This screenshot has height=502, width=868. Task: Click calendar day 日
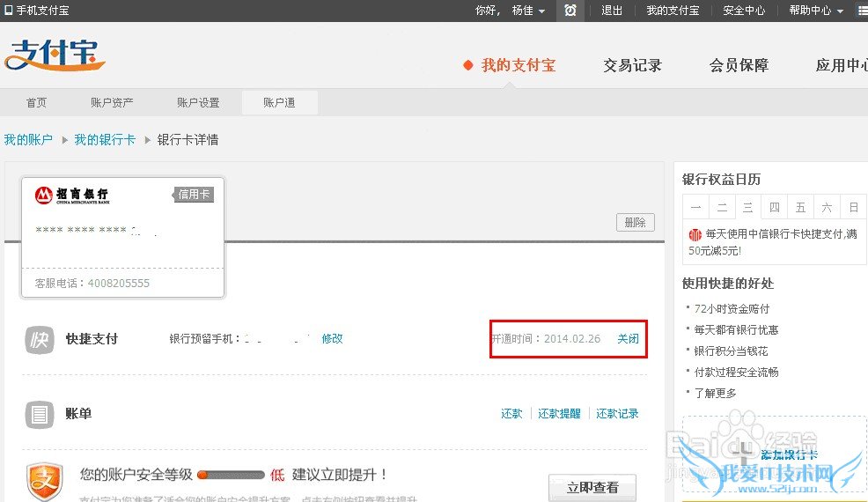coord(854,208)
